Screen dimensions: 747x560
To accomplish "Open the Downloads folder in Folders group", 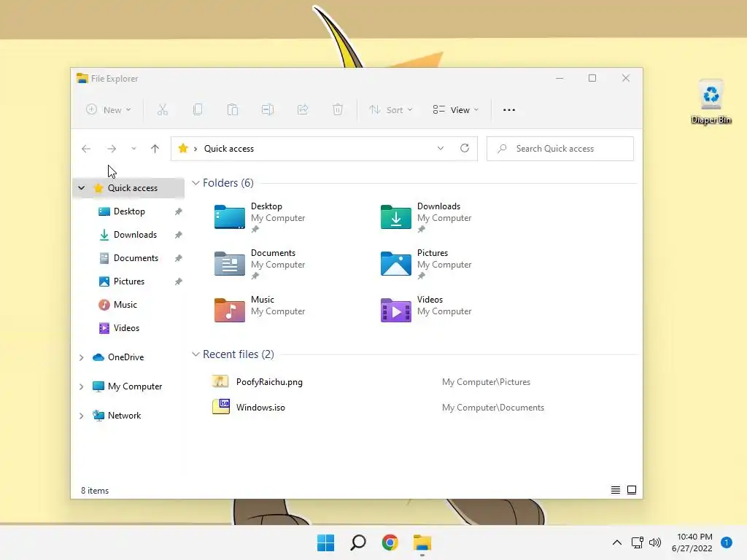I will [426, 217].
